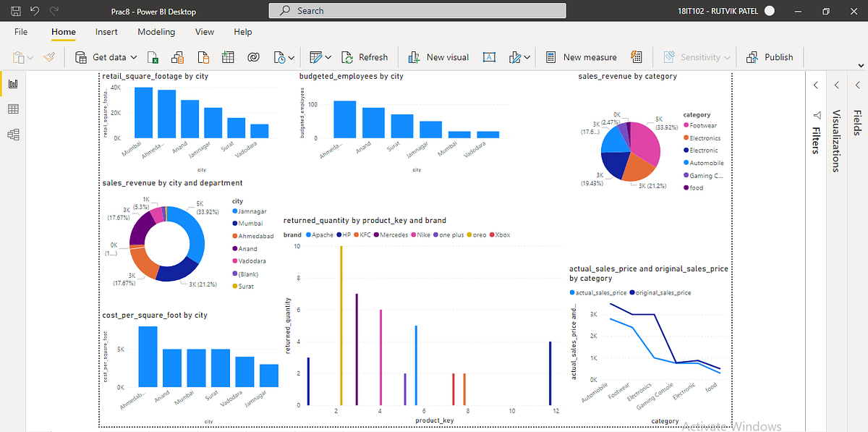
Task: Open the Insert ribbon tab
Action: [106, 32]
